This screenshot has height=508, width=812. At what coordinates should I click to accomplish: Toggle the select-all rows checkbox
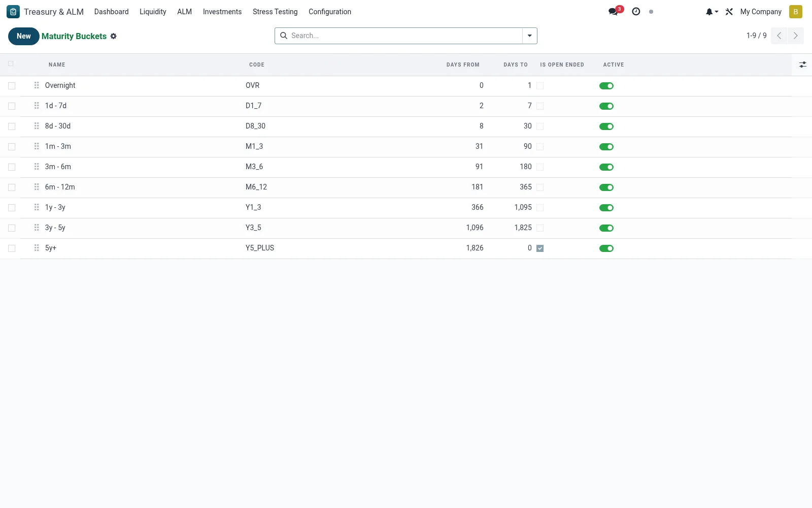tap(11, 63)
